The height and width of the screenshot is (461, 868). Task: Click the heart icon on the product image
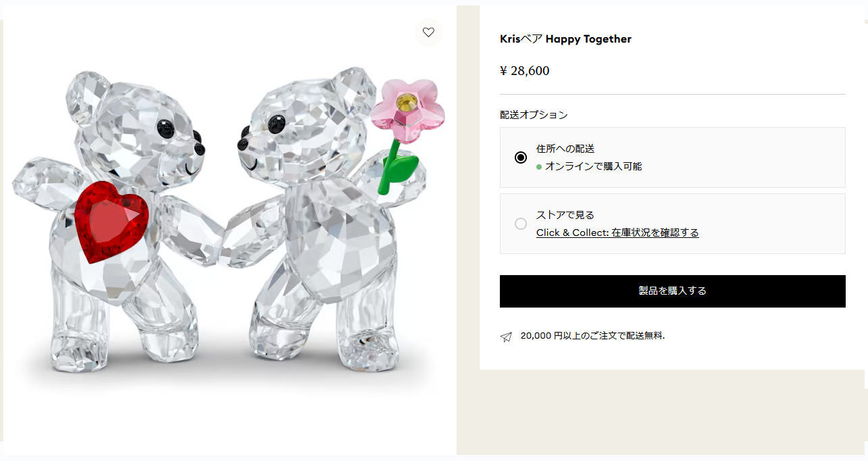428,32
